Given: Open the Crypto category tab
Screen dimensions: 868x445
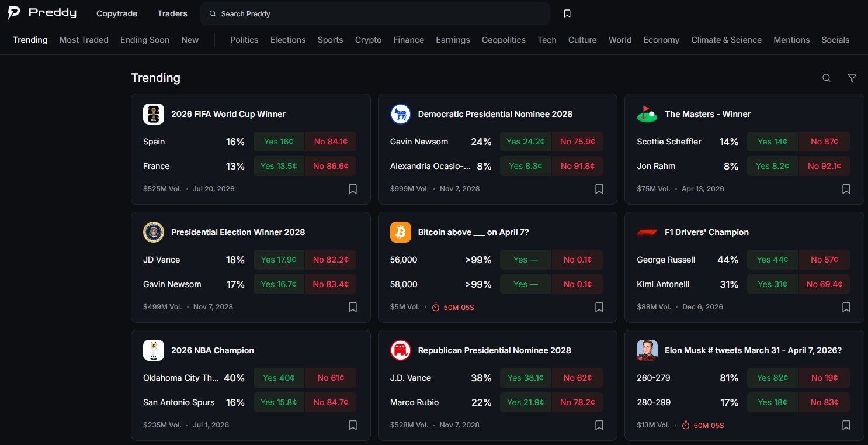Looking at the screenshot, I should pyautogui.click(x=368, y=40).
